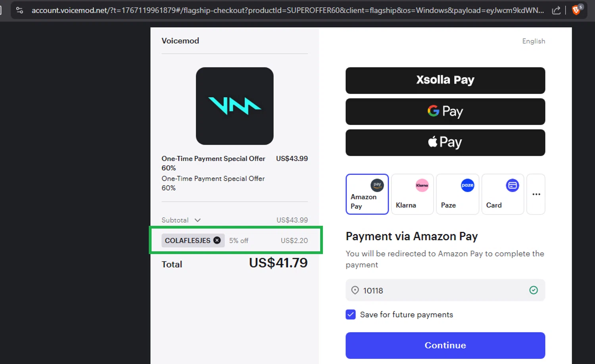
Task: Choose the Card payment option
Action: pos(503,194)
